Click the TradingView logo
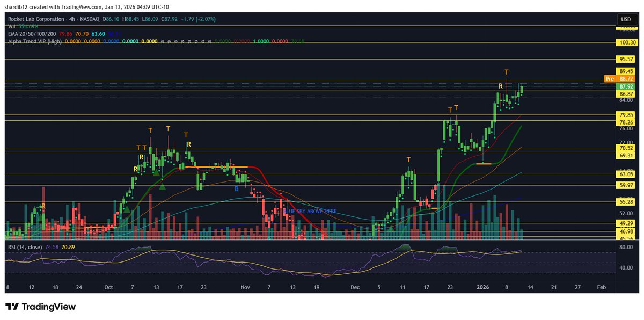 pos(40,307)
